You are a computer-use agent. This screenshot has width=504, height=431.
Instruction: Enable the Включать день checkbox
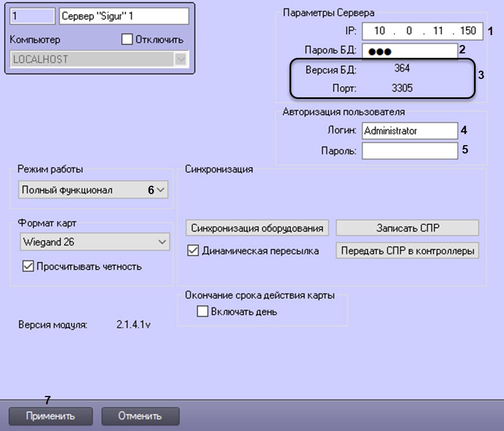[202, 312]
